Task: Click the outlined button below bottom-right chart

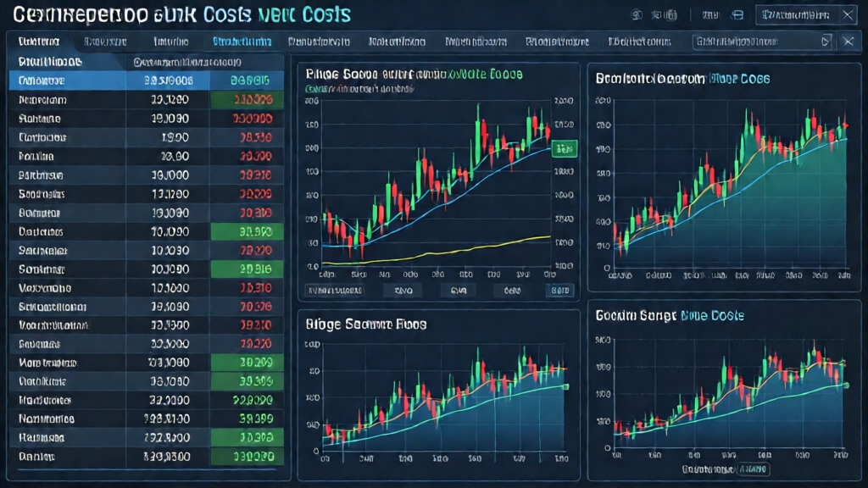Action: 754,469
